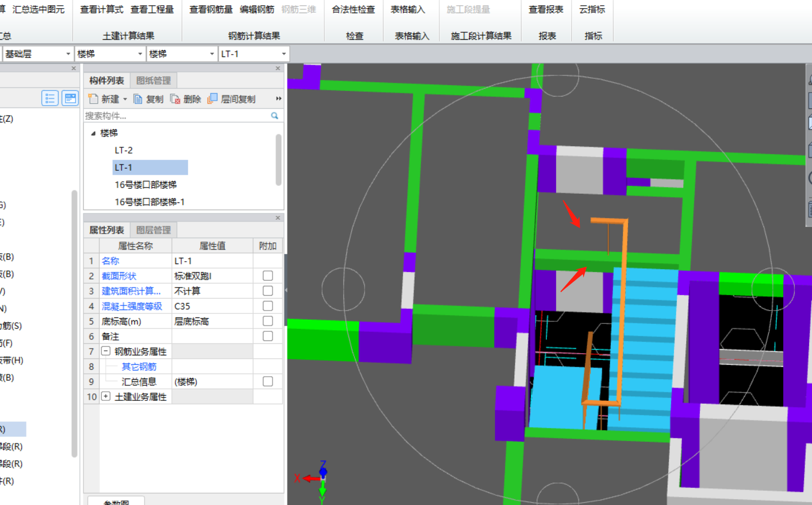Screen dimensions: 812x505
Task: Click the 标准双跑I section shape value
Action: pyautogui.click(x=212, y=276)
